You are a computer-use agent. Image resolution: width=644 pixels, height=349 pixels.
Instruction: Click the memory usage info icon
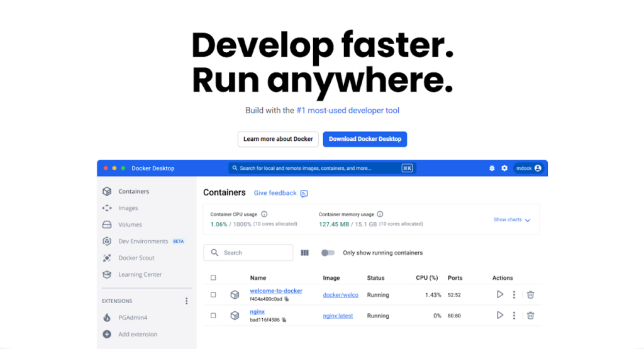click(x=380, y=214)
